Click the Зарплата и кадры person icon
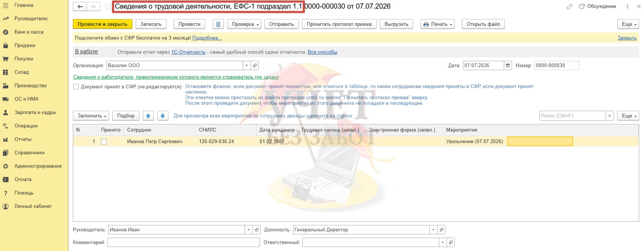The image size is (644, 251). click(x=6, y=112)
